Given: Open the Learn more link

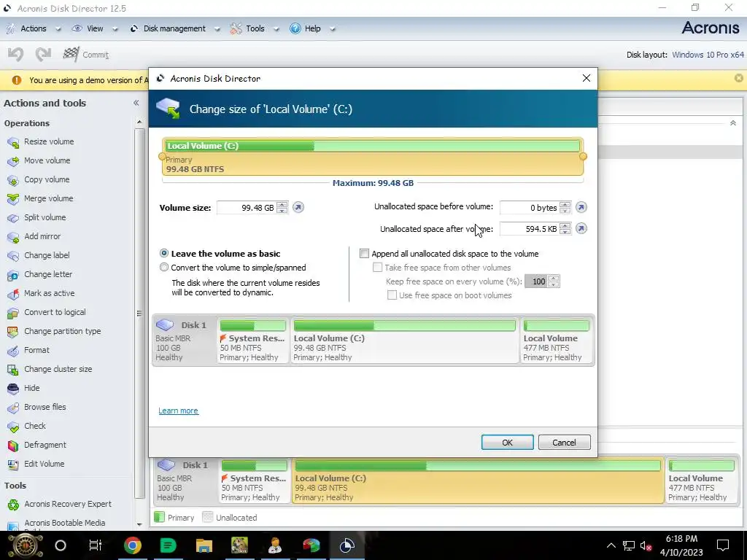Looking at the screenshot, I should pyautogui.click(x=178, y=411).
